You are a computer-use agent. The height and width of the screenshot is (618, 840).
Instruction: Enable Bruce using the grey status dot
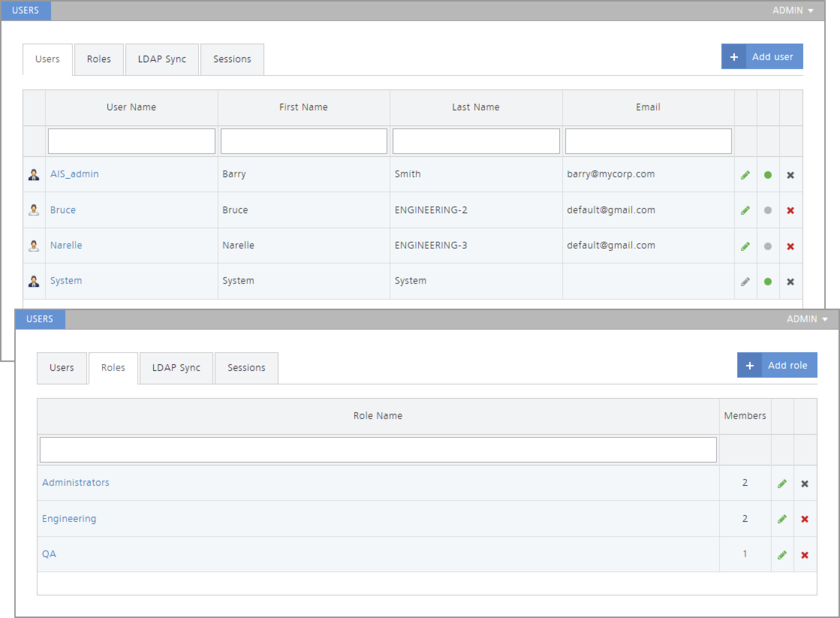[768, 211]
